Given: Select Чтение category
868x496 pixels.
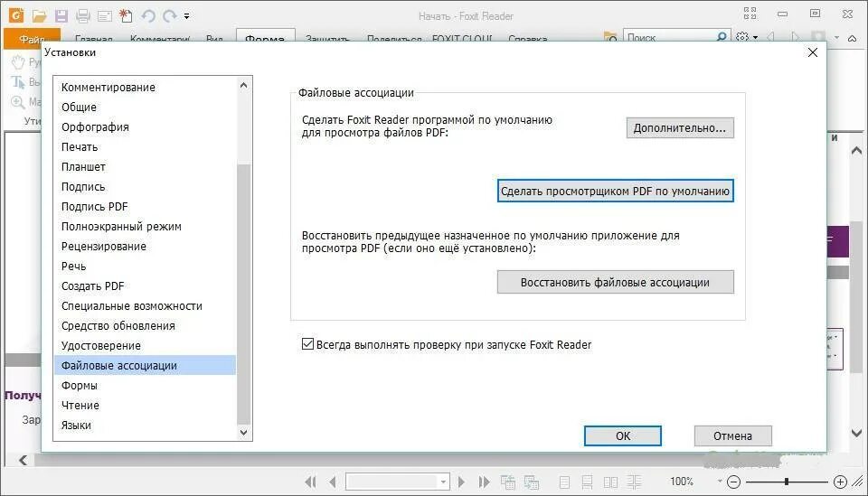Looking at the screenshot, I should [145, 406].
